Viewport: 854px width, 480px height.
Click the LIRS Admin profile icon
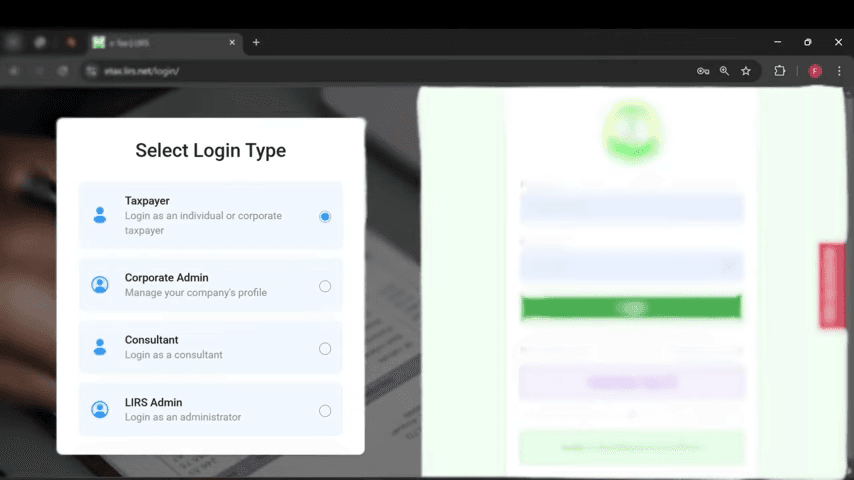coord(100,409)
